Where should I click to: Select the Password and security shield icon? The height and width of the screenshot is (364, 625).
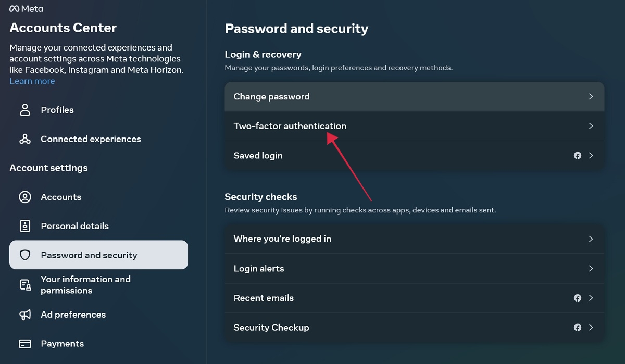25,255
